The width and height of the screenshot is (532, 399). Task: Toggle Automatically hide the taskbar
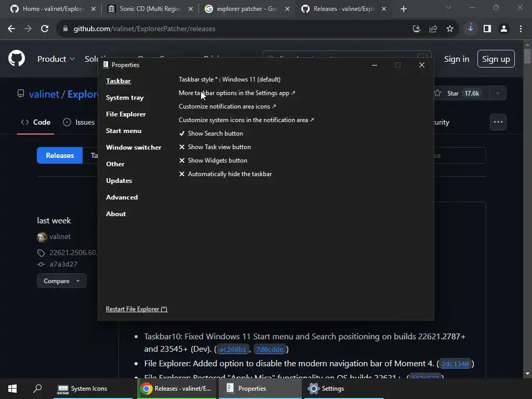[225, 174]
